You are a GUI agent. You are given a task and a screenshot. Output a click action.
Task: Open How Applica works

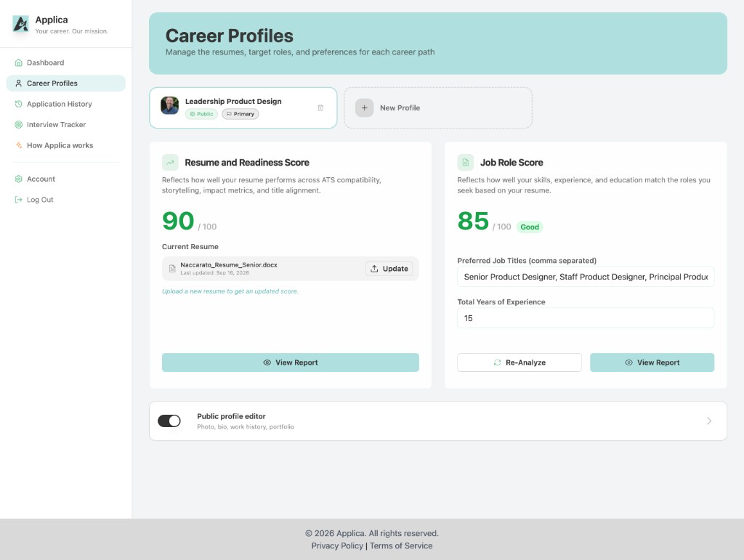point(66,145)
